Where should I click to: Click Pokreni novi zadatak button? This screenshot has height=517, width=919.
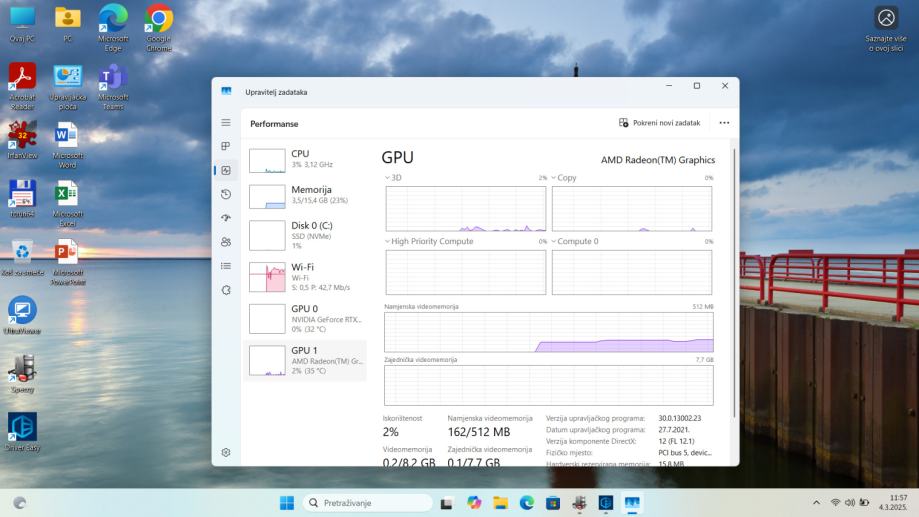(659, 123)
